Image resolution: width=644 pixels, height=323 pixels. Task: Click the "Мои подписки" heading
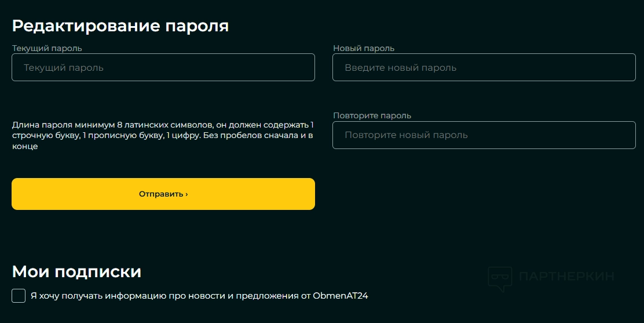click(x=76, y=271)
